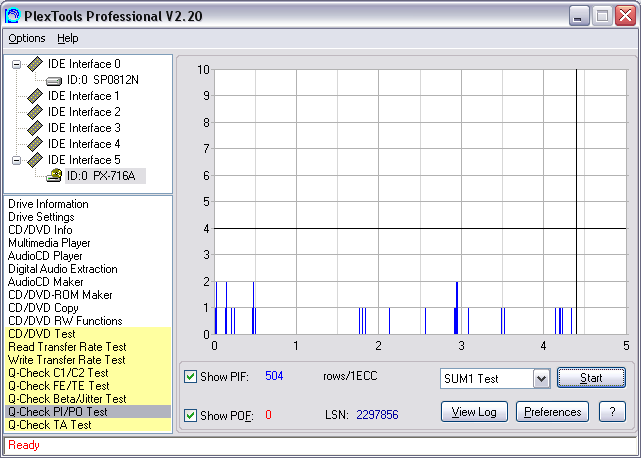Click the PX-716A optical drive icon
641x458 pixels.
click(x=54, y=175)
